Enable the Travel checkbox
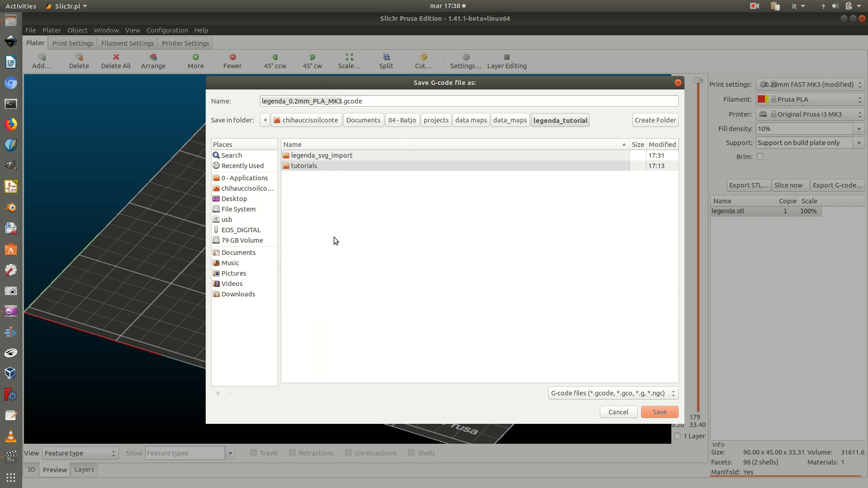The image size is (868, 488). (254, 453)
